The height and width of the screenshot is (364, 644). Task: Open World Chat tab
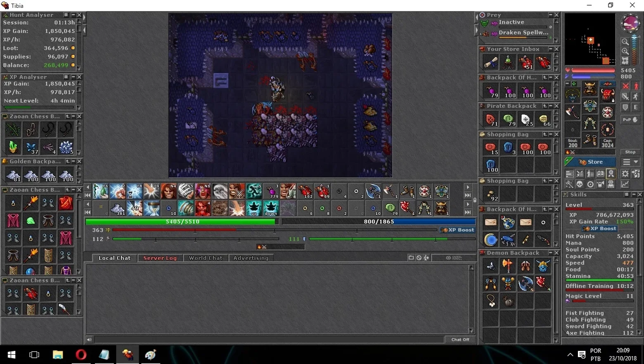point(206,258)
